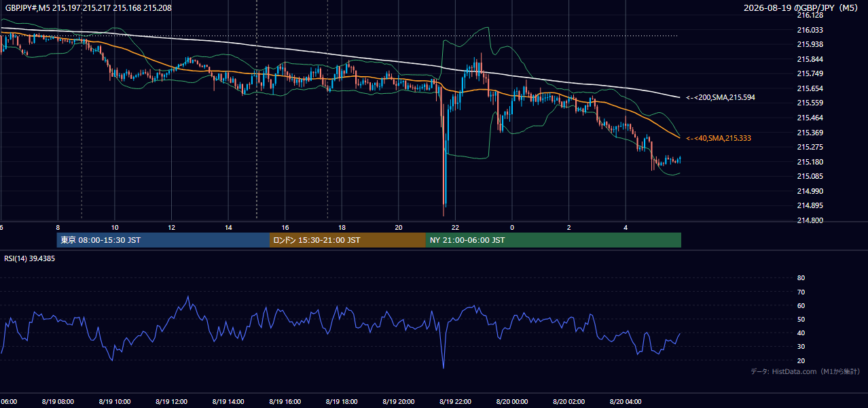Viewport: 868px width, 408px height.
Task: Select the NY 21:00-06:00 JST session bar
Action: (x=554, y=240)
